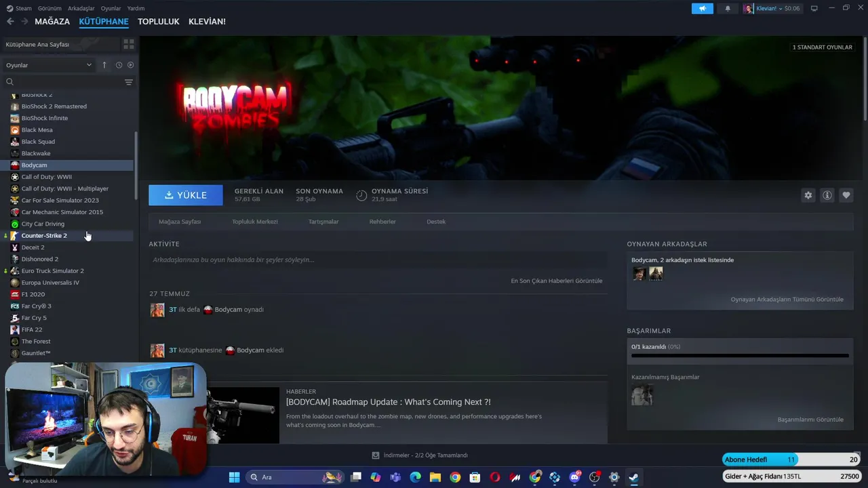Viewport: 868px width, 488px height.
Task: Click the achievements progress bar
Action: [x=740, y=355]
